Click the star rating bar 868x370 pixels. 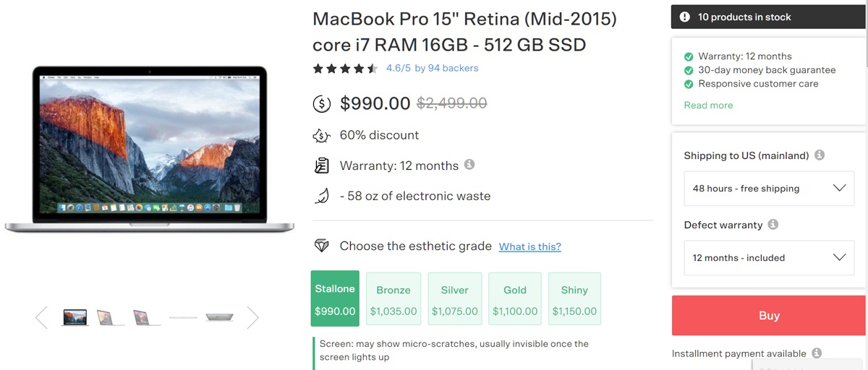345,69
